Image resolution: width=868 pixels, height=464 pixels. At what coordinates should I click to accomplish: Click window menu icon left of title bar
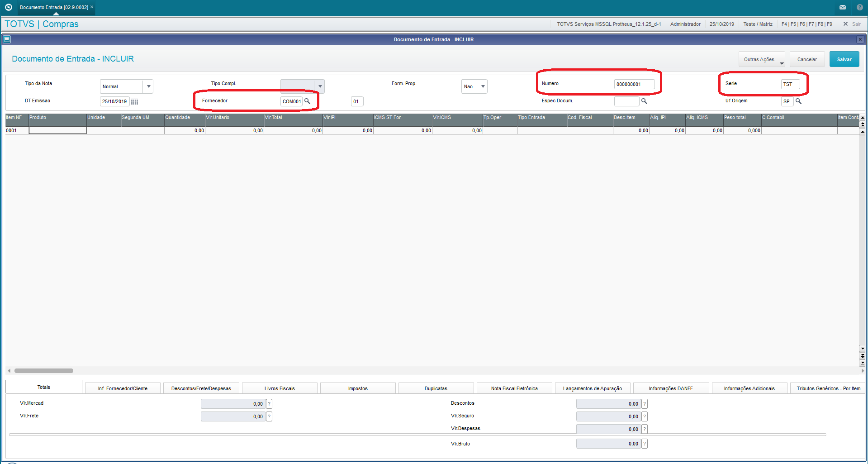[7, 39]
